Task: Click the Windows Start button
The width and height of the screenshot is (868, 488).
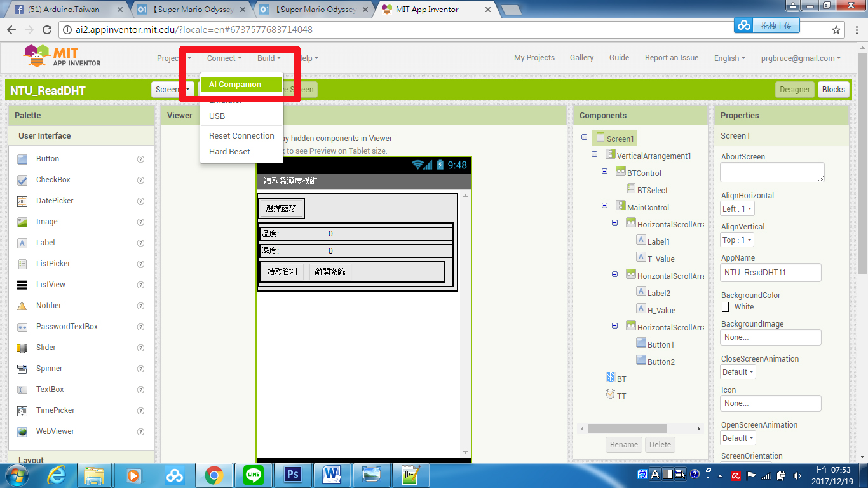Action: (x=17, y=475)
